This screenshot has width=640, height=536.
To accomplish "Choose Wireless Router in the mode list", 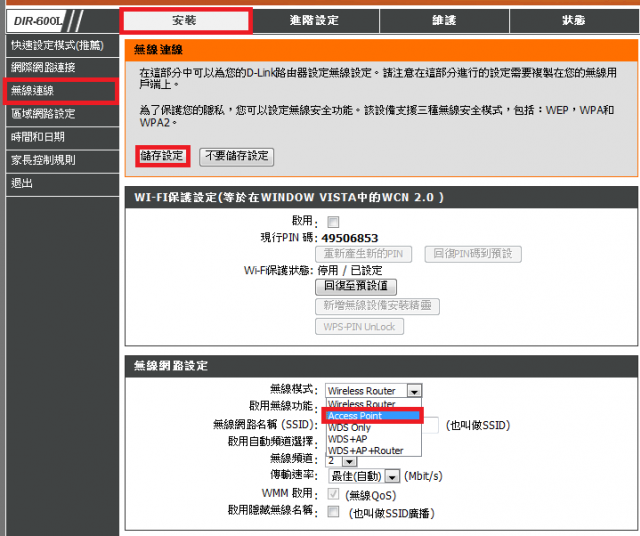I will click(x=374, y=404).
